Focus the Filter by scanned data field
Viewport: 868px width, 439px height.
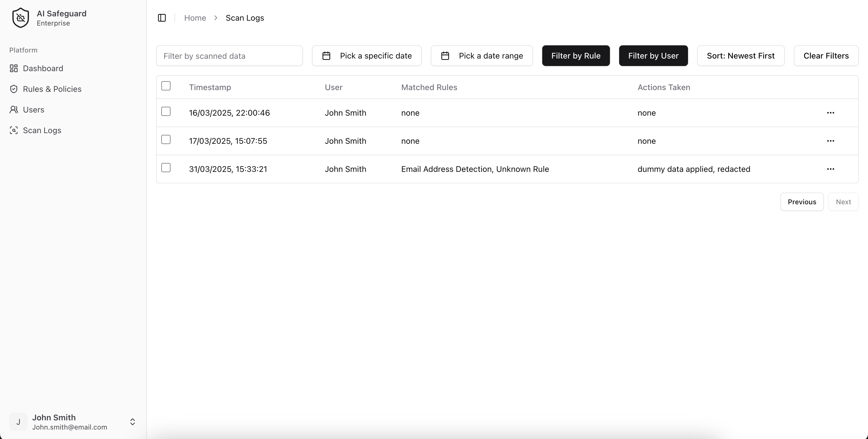(x=229, y=56)
